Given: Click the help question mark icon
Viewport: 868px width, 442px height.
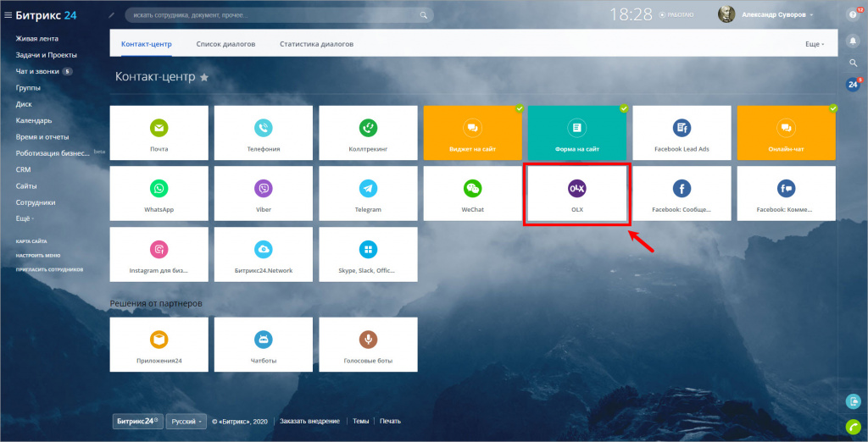Looking at the screenshot, I should [853, 15].
